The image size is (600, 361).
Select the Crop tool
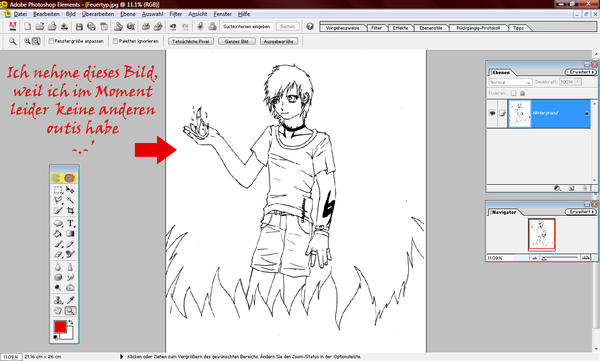(x=70, y=211)
